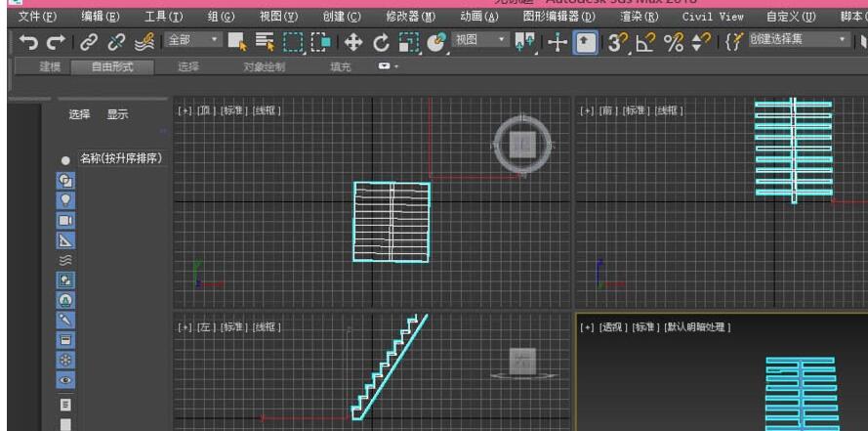
Task: Toggle Angle Snap icon
Action: 645,43
